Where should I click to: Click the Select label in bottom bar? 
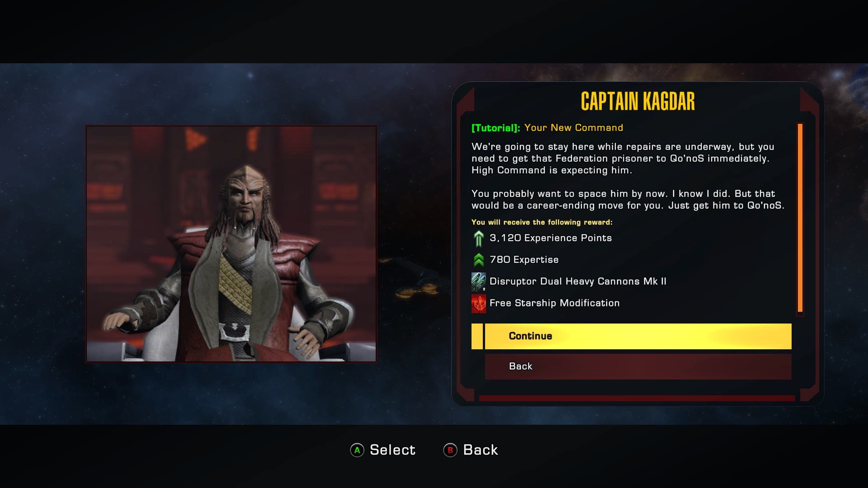click(392, 450)
